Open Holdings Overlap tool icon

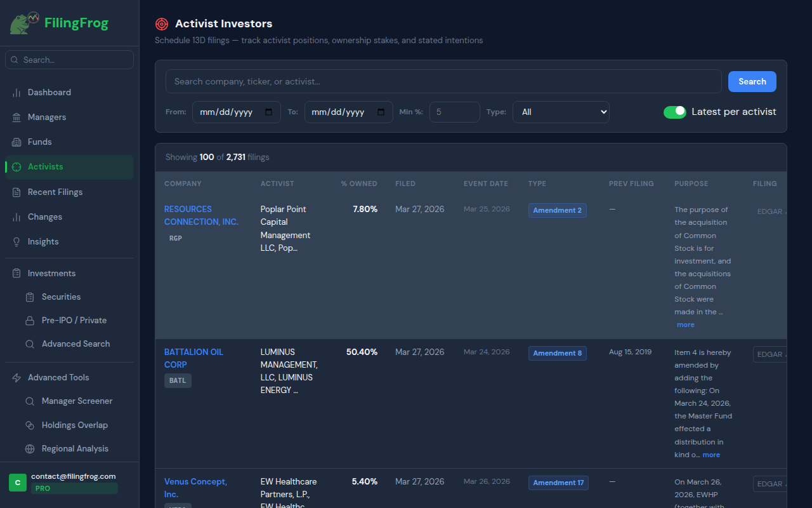pyautogui.click(x=29, y=425)
